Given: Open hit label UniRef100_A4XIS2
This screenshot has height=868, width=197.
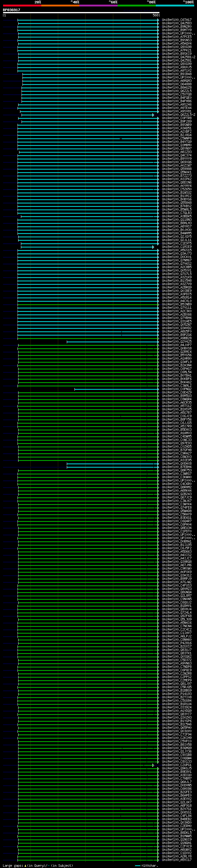Looking at the screenshot, I should [177, 555].
